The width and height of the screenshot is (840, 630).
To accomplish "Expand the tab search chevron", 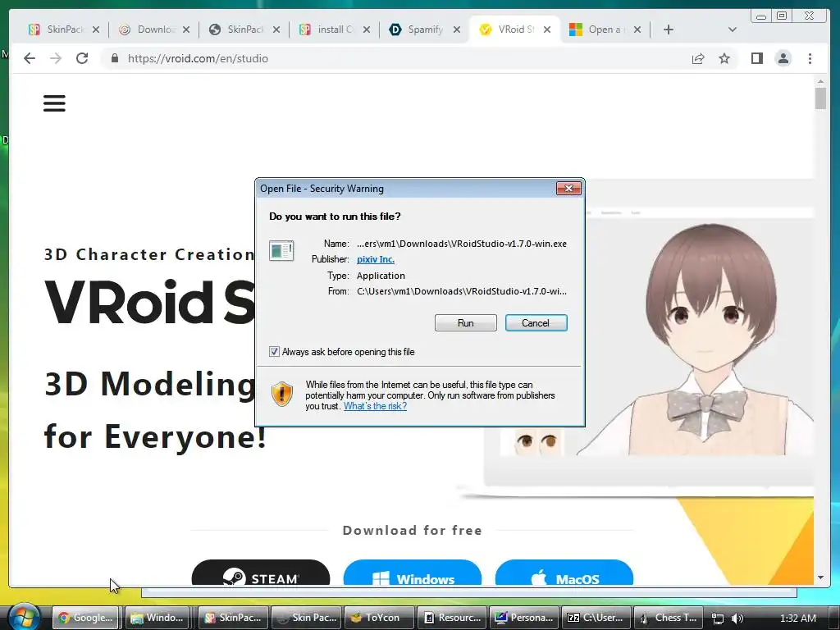I will [x=733, y=30].
